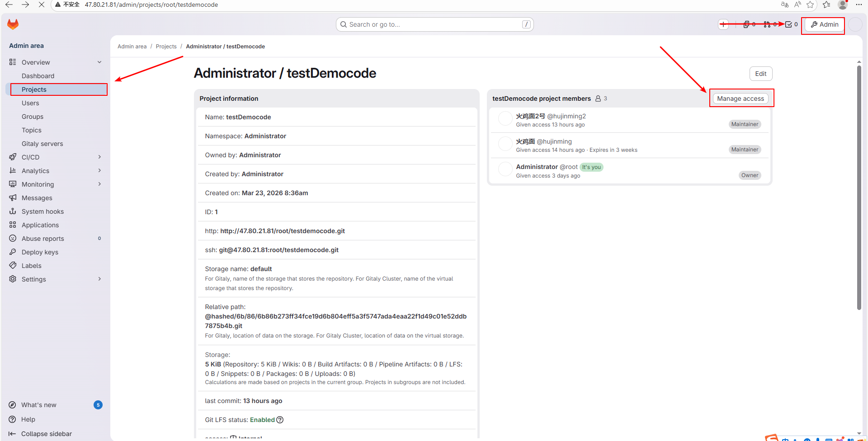Open the browser favorites list icon
The width and height of the screenshot is (868, 441).
pos(826,5)
